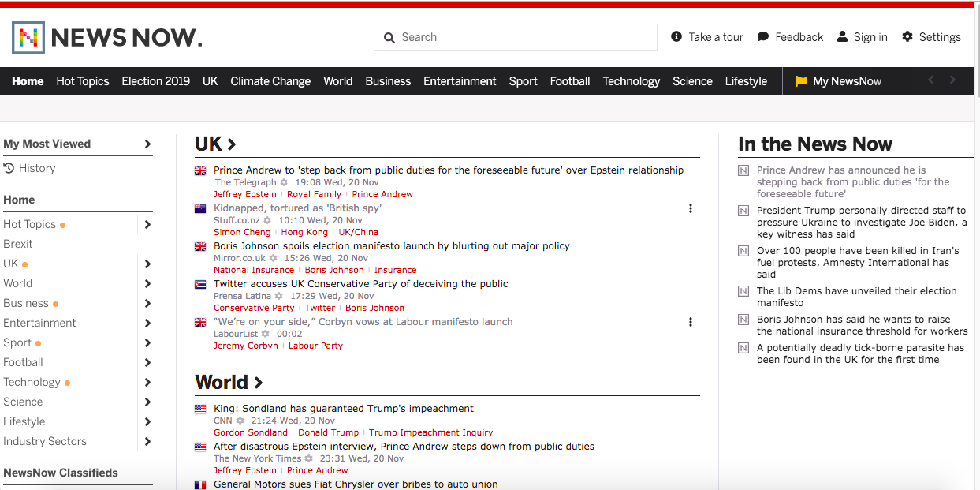Image resolution: width=980 pixels, height=490 pixels.
Task: Click the Hong Kong topic tag
Action: [304, 232]
